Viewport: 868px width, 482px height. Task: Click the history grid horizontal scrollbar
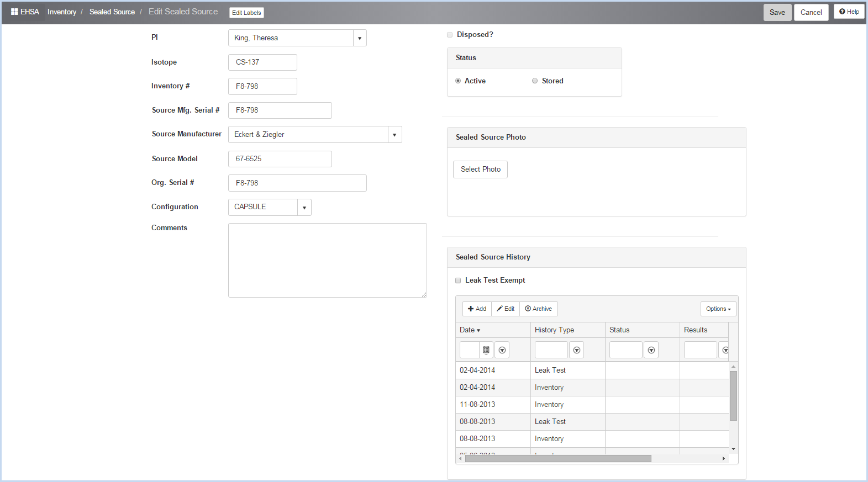point(558,458)
